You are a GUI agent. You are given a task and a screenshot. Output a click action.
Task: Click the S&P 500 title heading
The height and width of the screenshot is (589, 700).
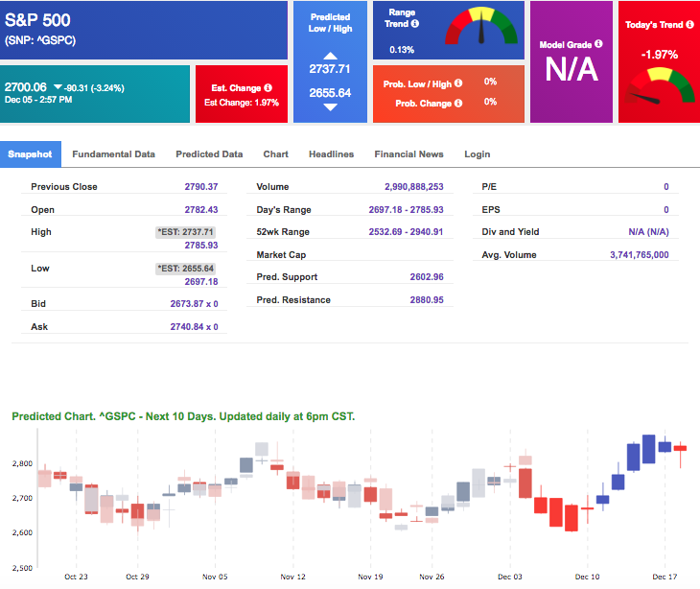click(x=37, y=20)
